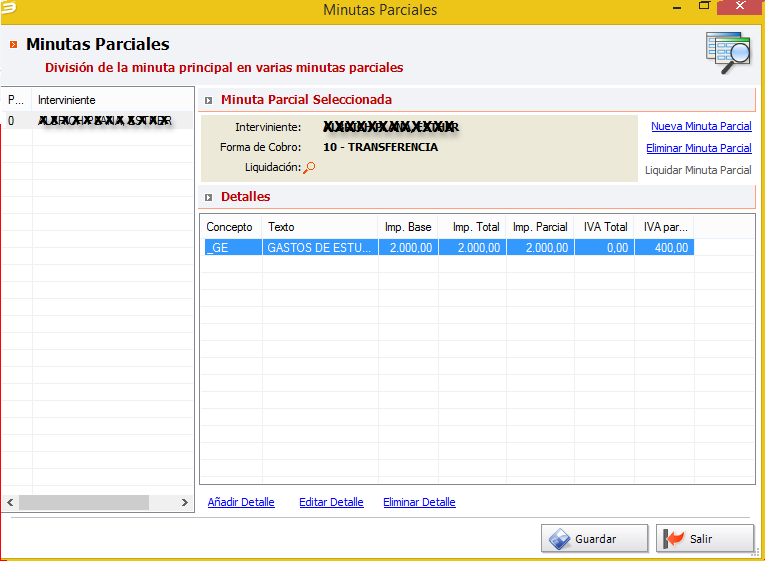Open Editar Detalle link
765x561 pixels.
pos(331,502)
